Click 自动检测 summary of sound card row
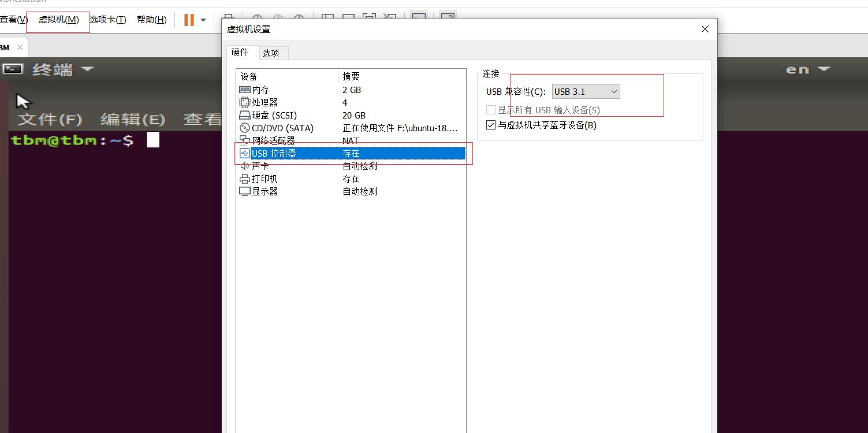868x433 pixels. click(360, 166)
